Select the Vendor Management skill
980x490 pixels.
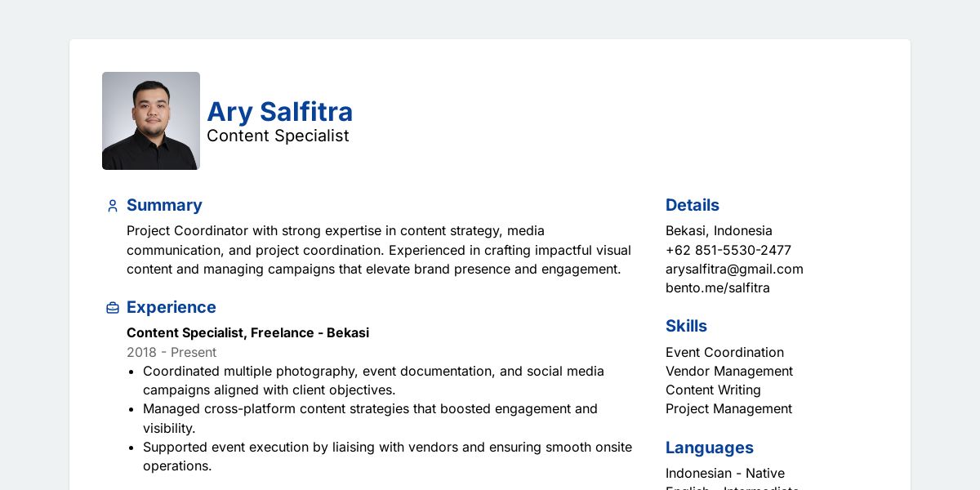[x=729, y=371]
